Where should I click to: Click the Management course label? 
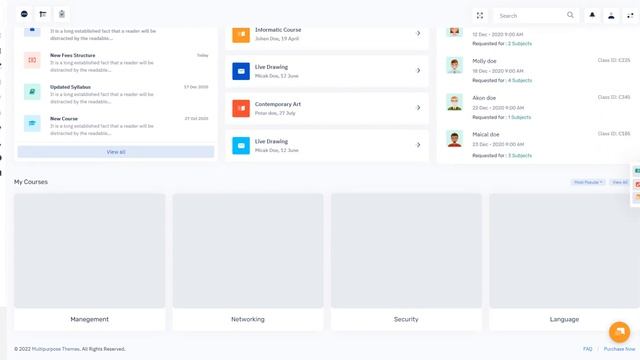point(89,319)
